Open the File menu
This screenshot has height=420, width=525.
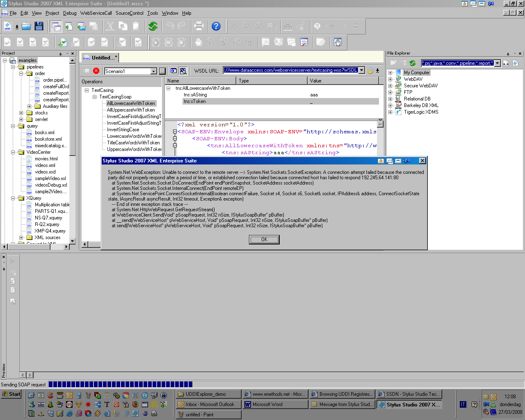(13, 13)
